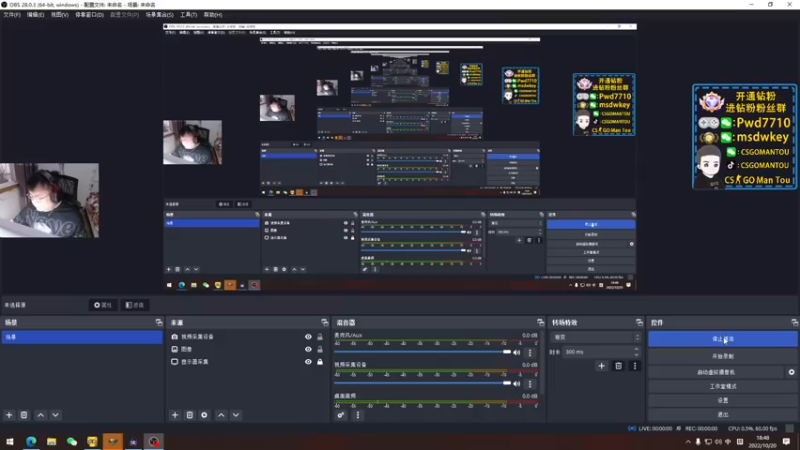Open 设置 settings from Controls panel

[x=722, y=401]
